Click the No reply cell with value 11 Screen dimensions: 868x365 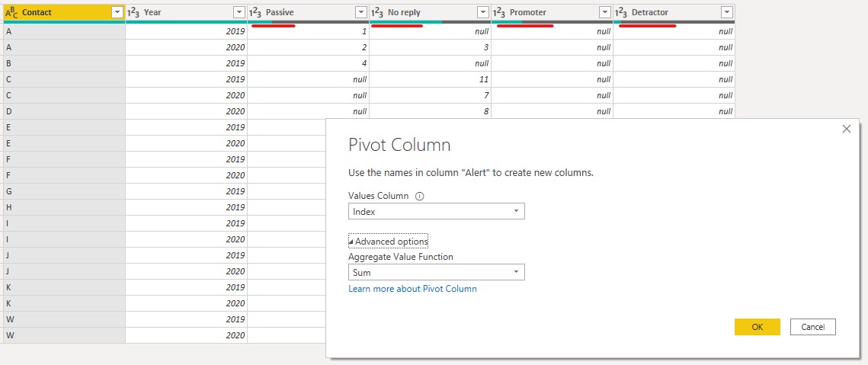[x=430, y=79]
